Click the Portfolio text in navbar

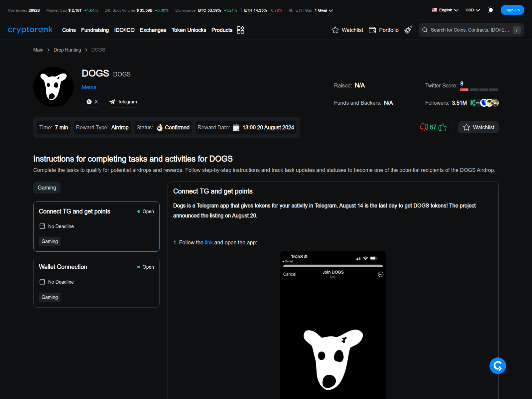pyautogui.click(x=389, y=30)
